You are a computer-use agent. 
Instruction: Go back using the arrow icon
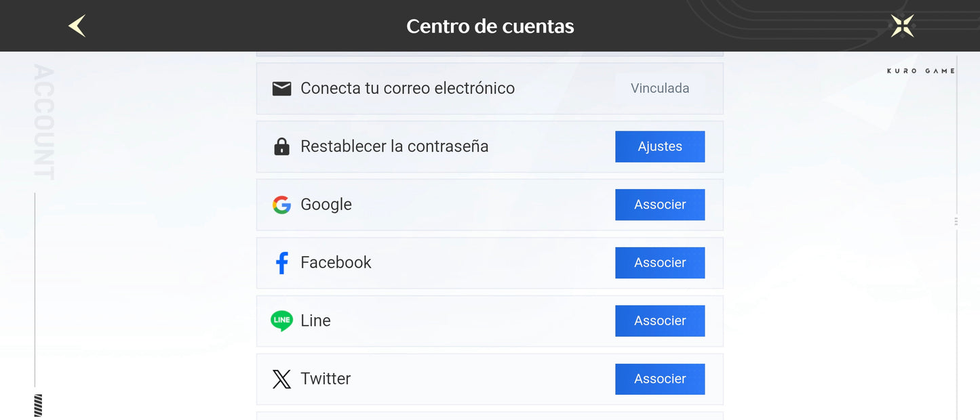point(77,26)
